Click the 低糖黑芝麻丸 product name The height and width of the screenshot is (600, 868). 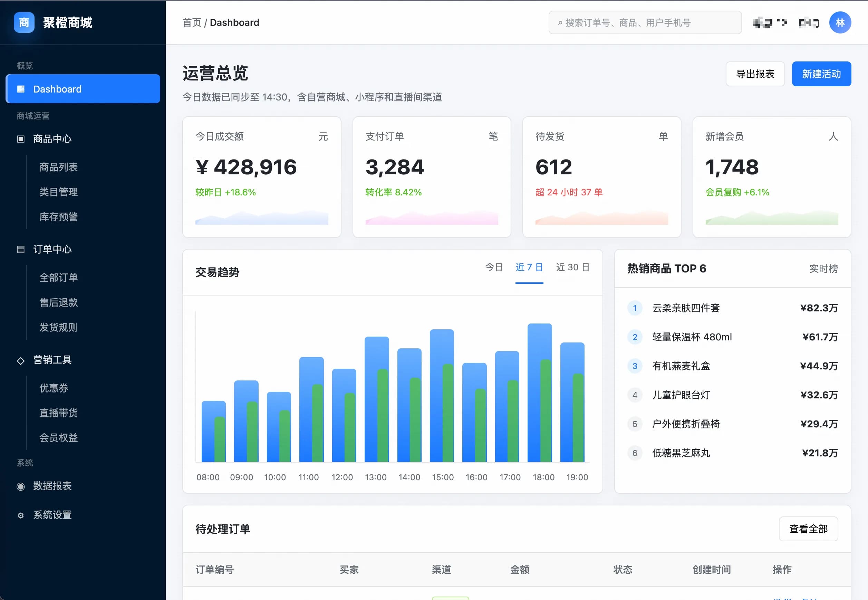(681, 453)
